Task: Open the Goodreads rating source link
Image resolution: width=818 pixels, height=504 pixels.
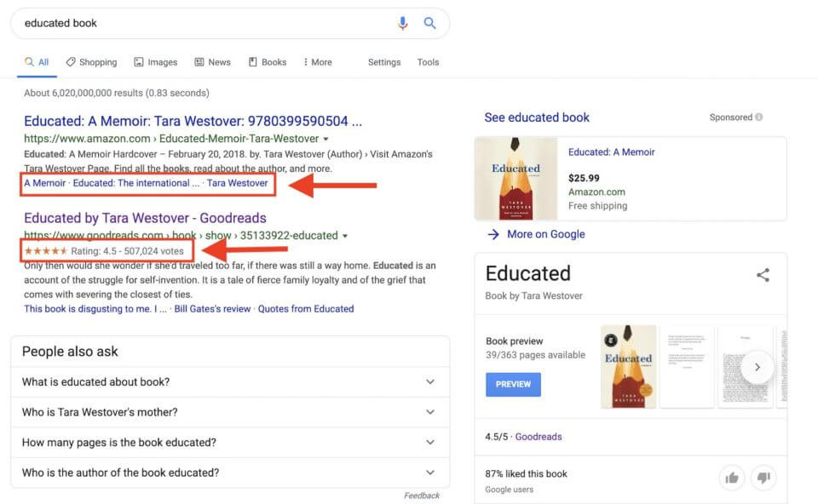Action: point(539,437)
